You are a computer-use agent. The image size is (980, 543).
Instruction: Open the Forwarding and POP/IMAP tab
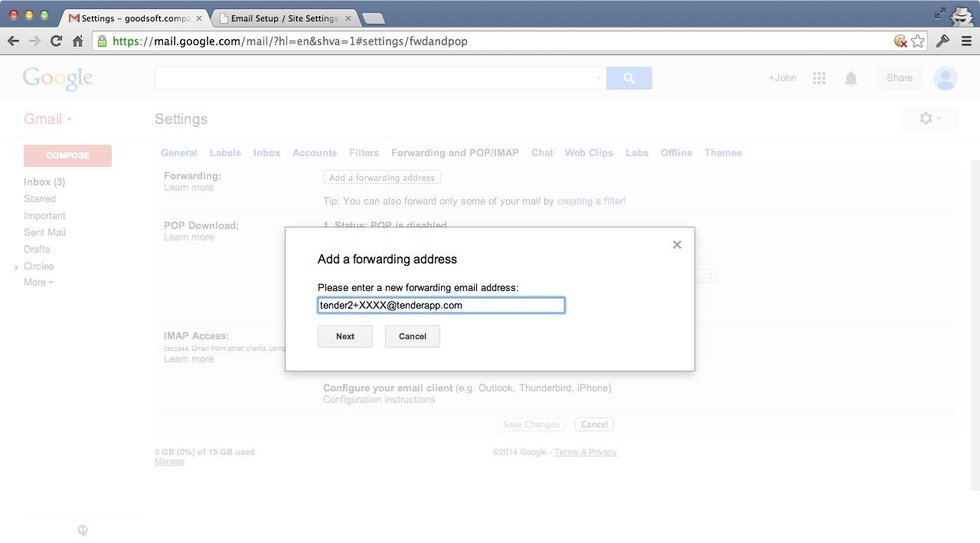[x=455, y=153]
